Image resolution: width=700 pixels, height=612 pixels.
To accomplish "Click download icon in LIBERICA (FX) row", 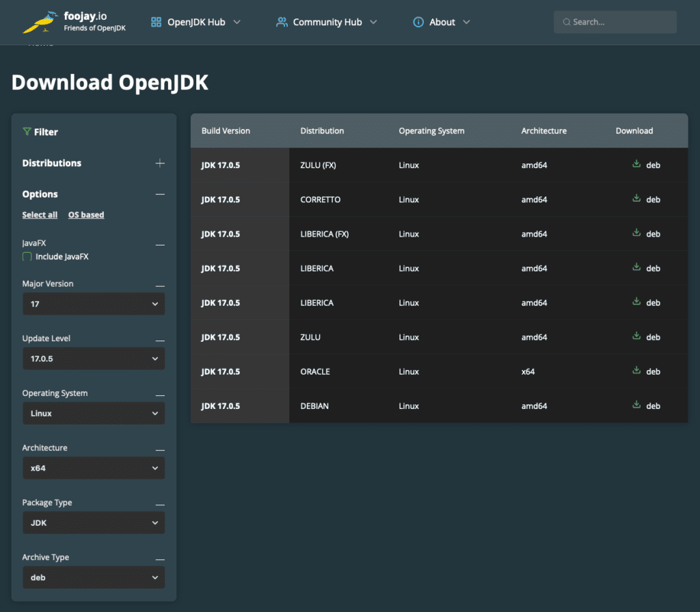I will [x=636, y=232].
